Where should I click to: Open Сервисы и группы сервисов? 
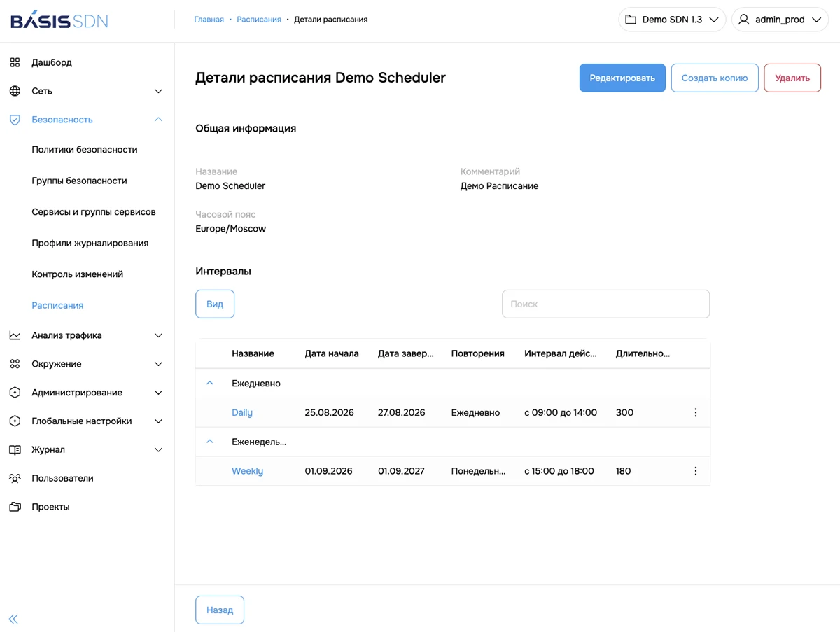tap(94, 212)
